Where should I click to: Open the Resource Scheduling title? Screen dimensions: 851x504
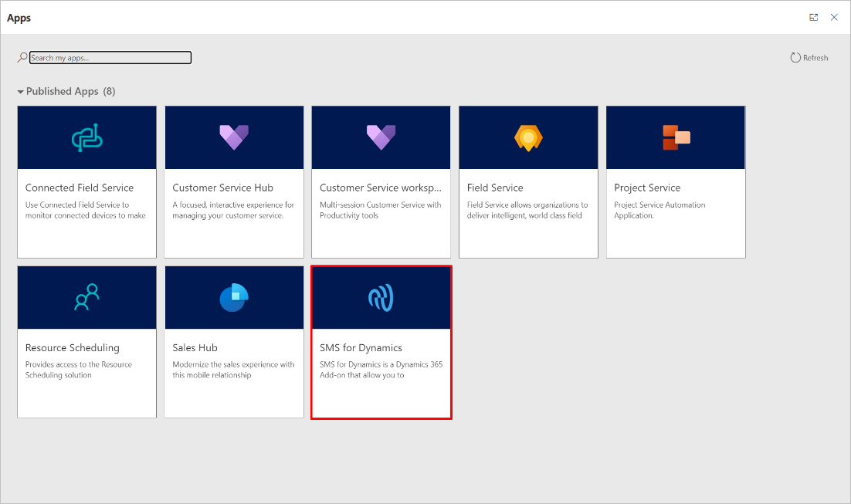(x=72, y=348)
